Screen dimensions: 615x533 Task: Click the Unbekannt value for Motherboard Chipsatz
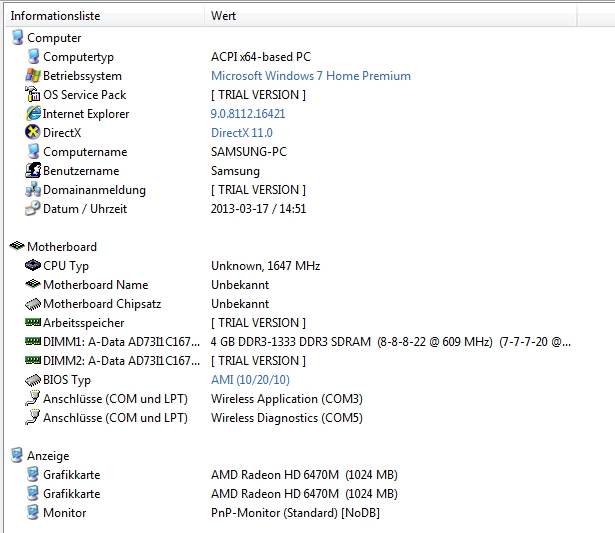tap(240, 304)
